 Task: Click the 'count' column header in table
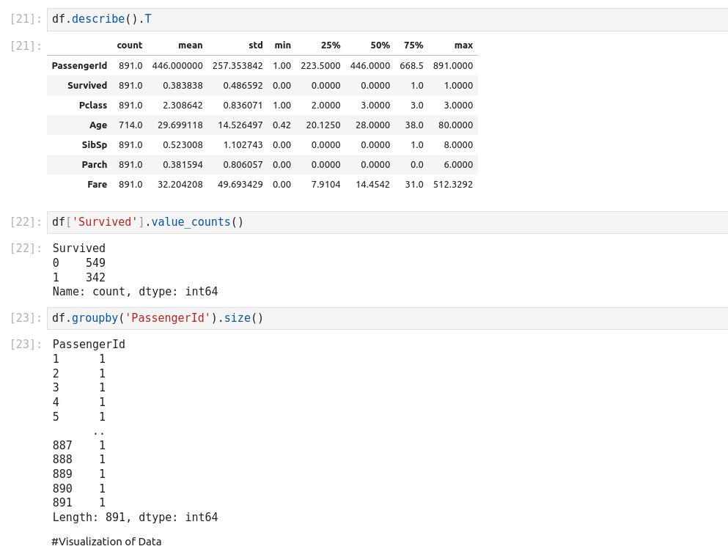130,45
